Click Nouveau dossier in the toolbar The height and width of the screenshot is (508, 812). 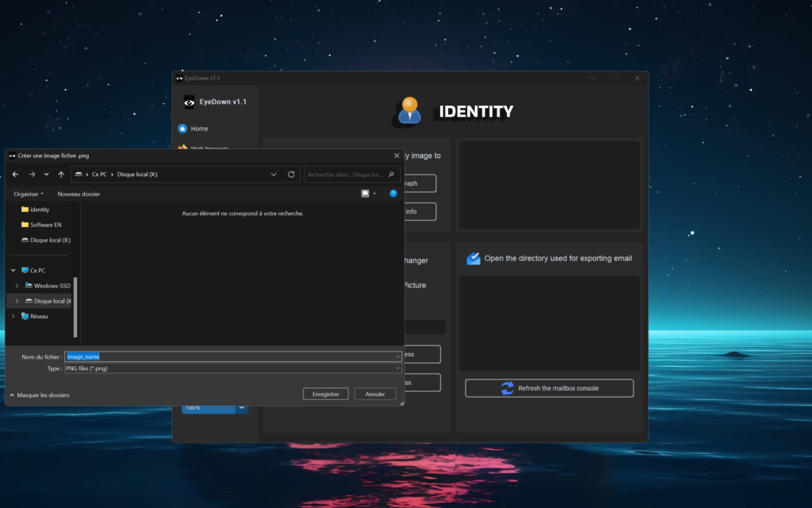[79, 194]
